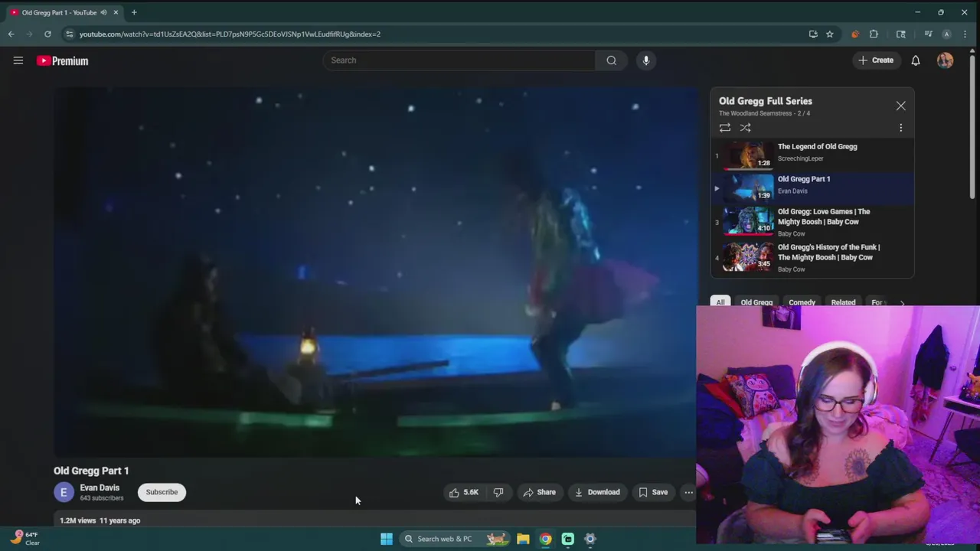980x551 pixels.
Task: Mute the tab via its speaker icon
Action: [103, 12]
